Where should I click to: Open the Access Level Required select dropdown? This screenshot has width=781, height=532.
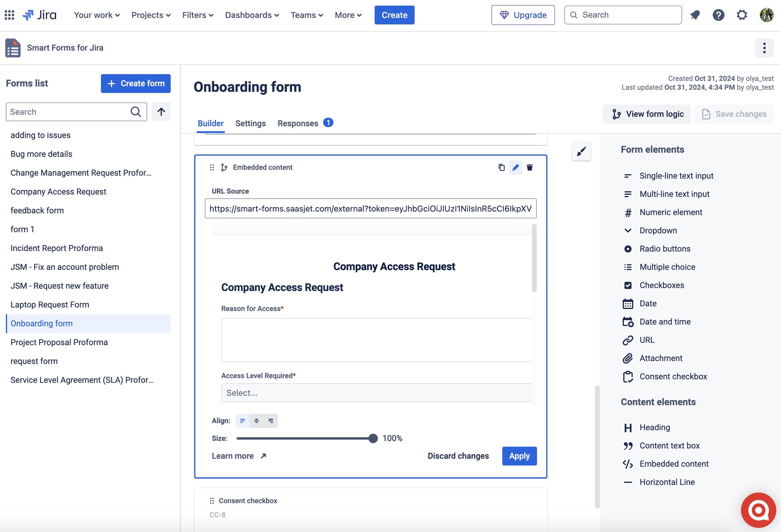[x=376, y=393]
